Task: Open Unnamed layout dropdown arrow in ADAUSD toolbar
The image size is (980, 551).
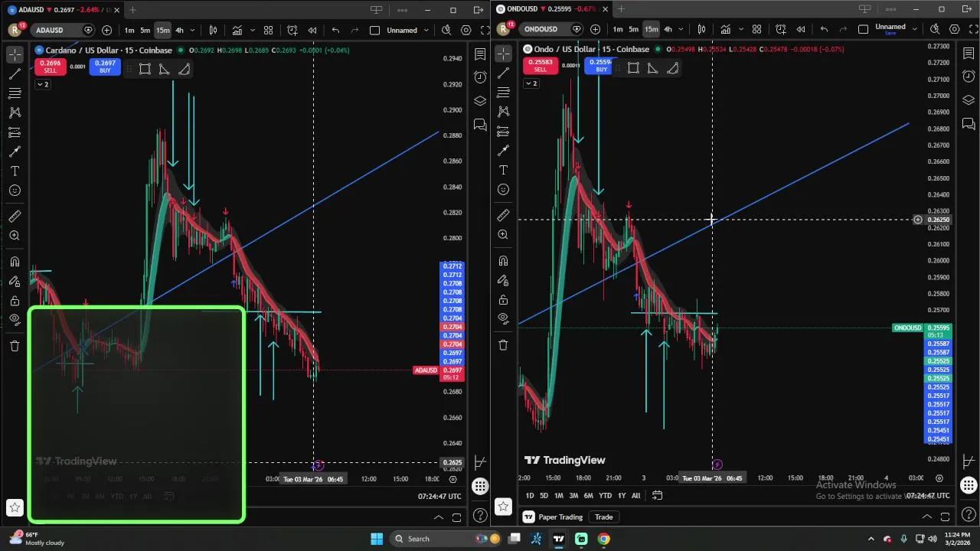Action: (425, 30)
